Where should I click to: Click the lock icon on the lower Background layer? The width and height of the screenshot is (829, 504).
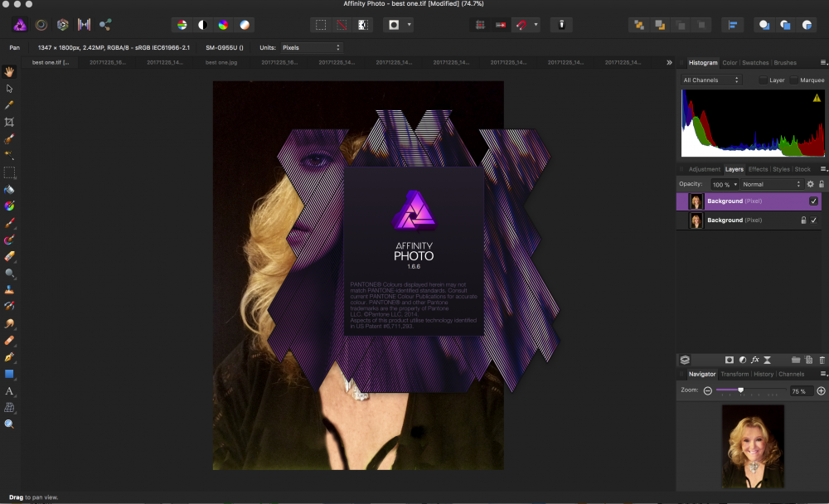pyautogui.click(x=803, y=220)
